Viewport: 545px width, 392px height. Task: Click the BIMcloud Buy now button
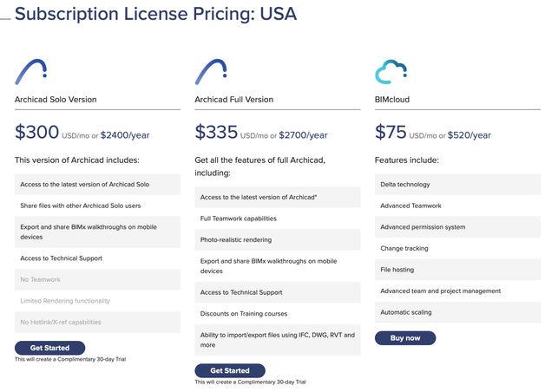pos(405,338)
